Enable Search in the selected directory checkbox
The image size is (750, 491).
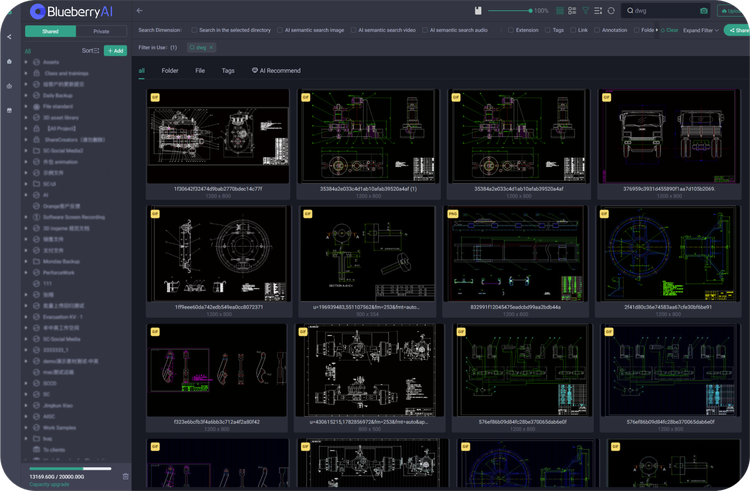point(194,30)
